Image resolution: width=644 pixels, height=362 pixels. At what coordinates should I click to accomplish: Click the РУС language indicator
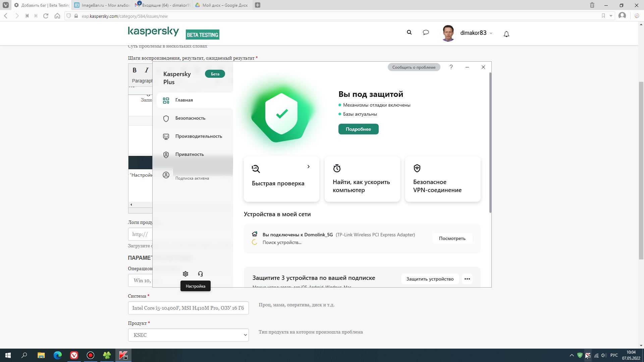click(614, 355)
